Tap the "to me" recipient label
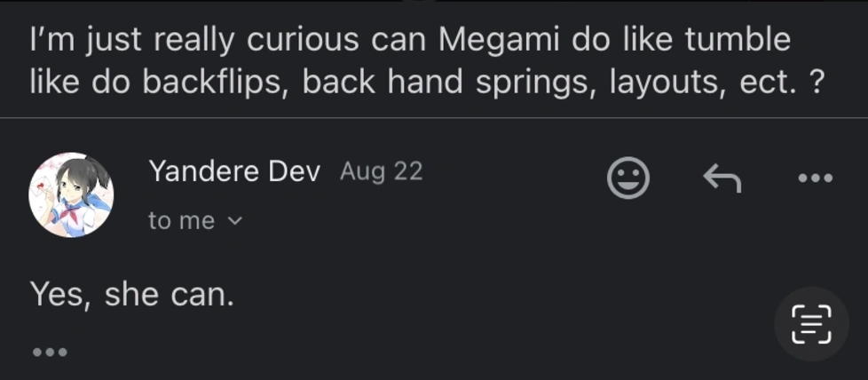 [181, 221]
